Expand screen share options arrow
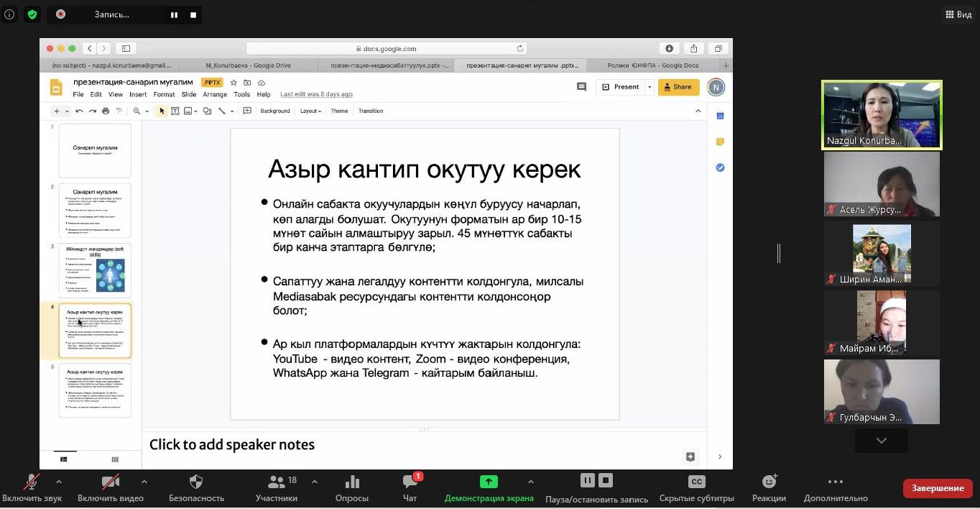 (531, 481)
